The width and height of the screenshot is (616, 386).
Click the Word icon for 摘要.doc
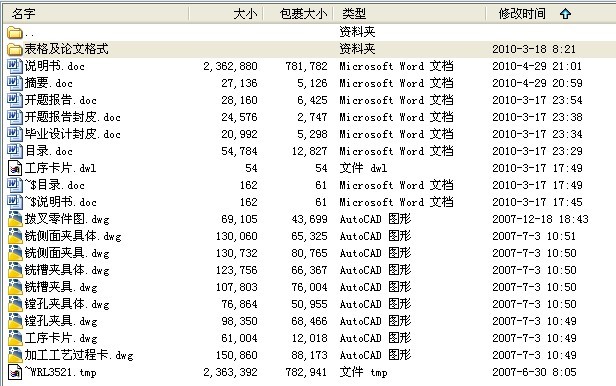pyautogui.click(x=15, y=83)
